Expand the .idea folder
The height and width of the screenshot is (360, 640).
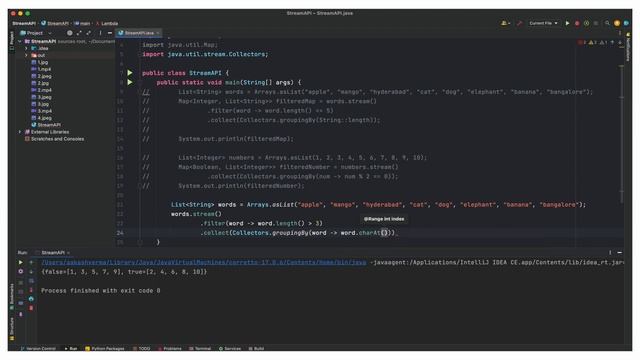pos(27,49)
